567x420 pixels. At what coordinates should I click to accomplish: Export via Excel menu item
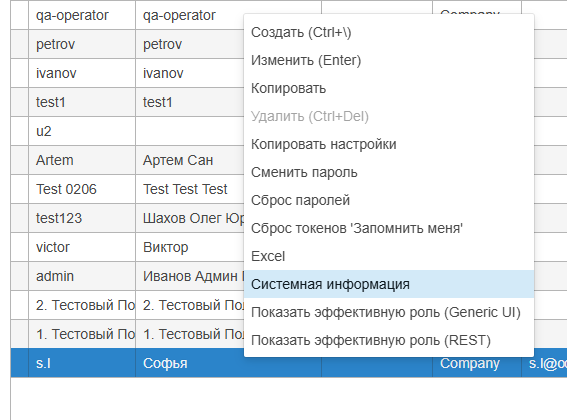pyautogui.click(x=389, y=256)
